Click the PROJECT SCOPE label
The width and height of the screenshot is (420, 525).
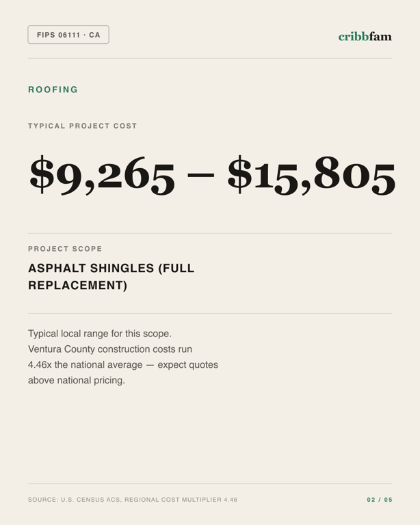coord(65,249)
